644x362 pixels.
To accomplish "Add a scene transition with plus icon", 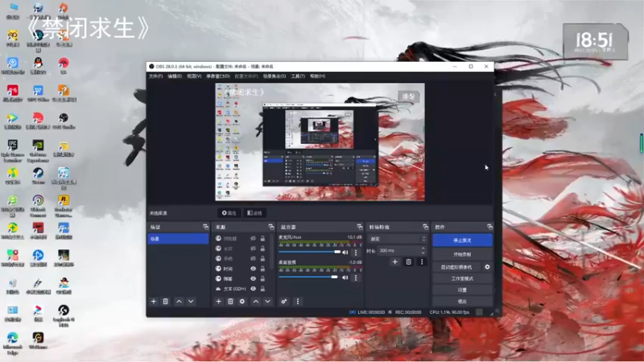I will 395,262.
